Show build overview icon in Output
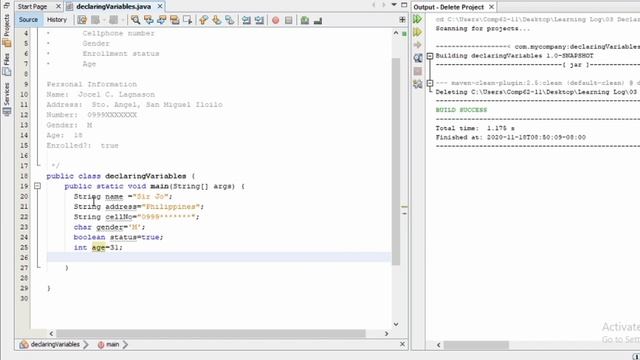This screenshot has height=360, width=640. pos(418,58)
